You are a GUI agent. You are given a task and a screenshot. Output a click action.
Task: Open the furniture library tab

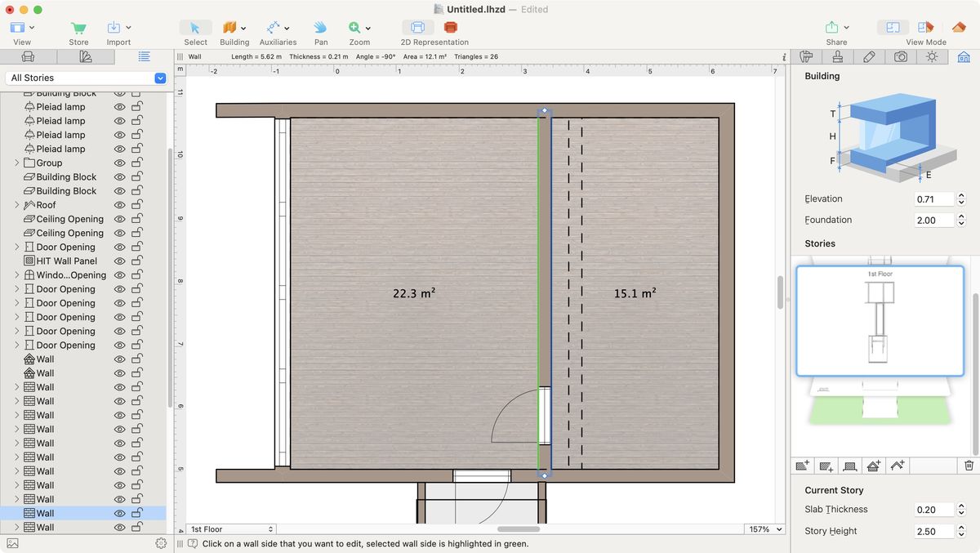(x=28, y=56)
